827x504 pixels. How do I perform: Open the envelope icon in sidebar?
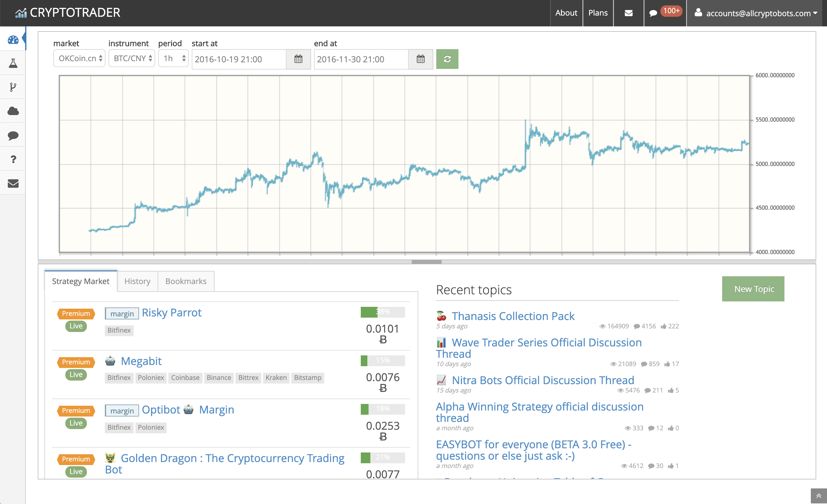[13, 183]
